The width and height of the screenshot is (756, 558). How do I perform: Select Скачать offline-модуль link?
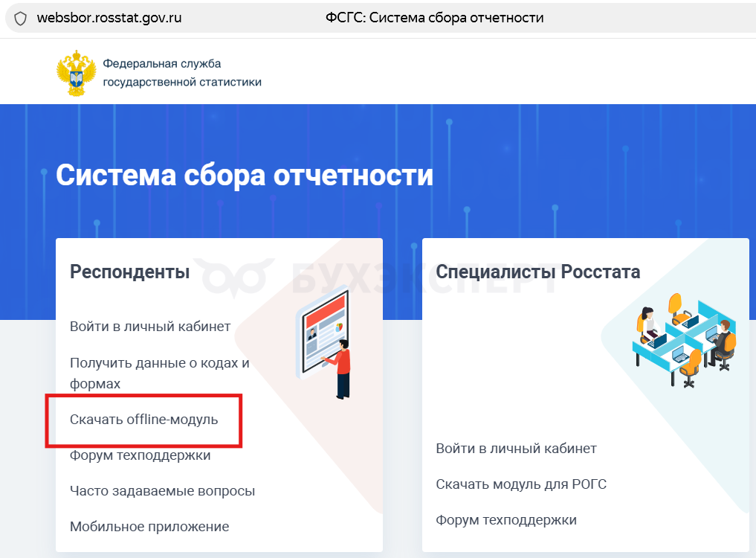tap(143, 420)
